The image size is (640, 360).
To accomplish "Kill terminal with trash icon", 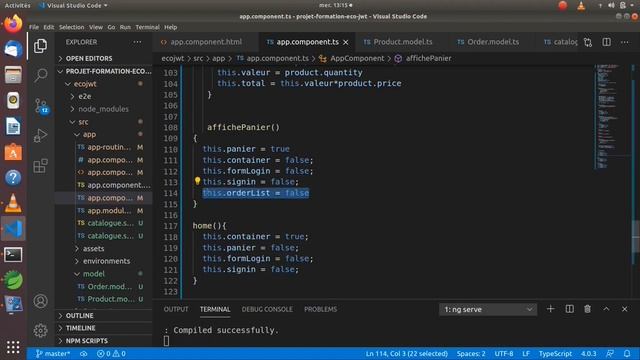I will [587, 309].
